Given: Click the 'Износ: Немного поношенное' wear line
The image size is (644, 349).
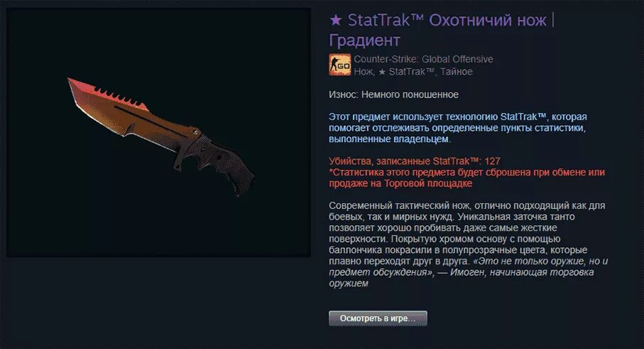Looking at the screenshot, I should 393,95.
